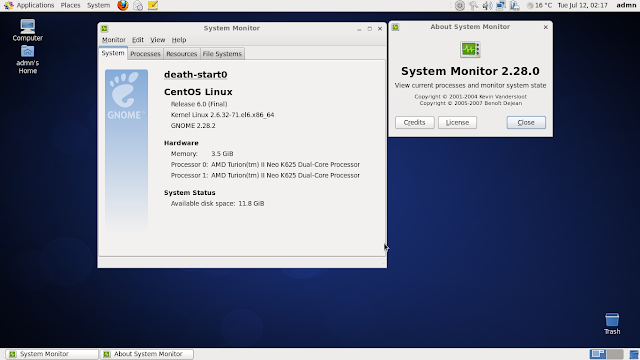Click the Hardware heading
This screenshot has width=640, height=360.
181,143
